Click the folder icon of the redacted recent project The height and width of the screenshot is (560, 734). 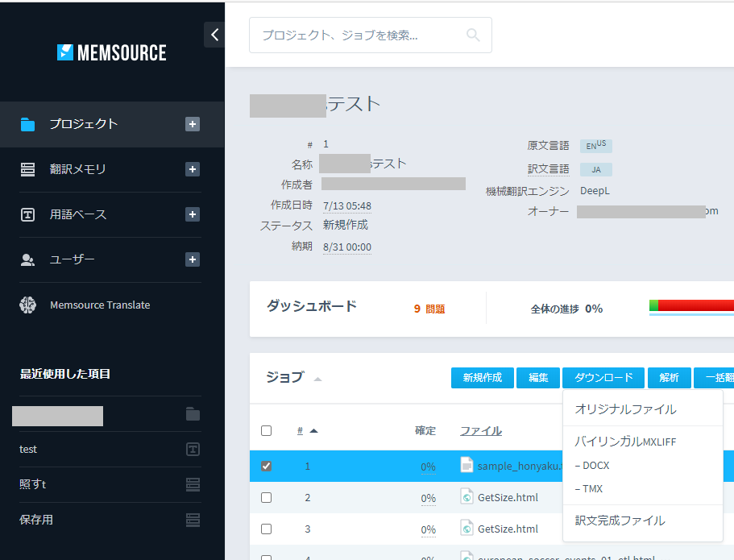click(193, 414)
